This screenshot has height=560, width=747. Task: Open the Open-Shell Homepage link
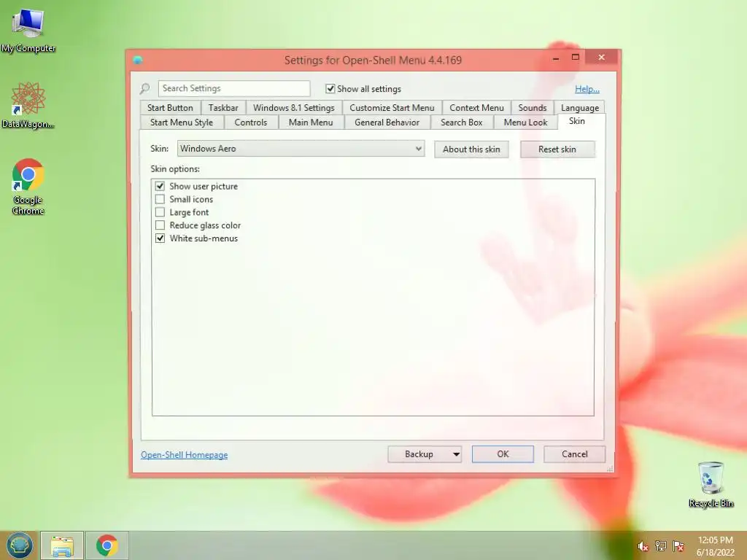click(185, 455)
